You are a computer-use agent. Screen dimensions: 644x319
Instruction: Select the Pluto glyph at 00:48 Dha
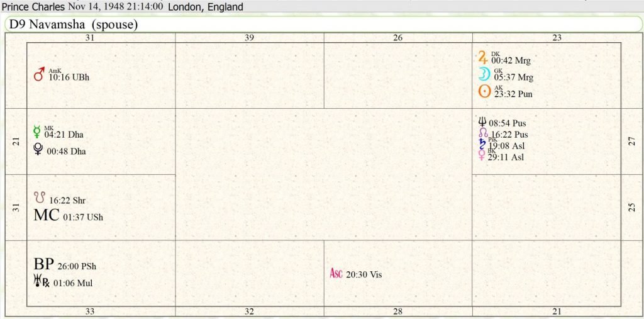click(x=38, y=149)
